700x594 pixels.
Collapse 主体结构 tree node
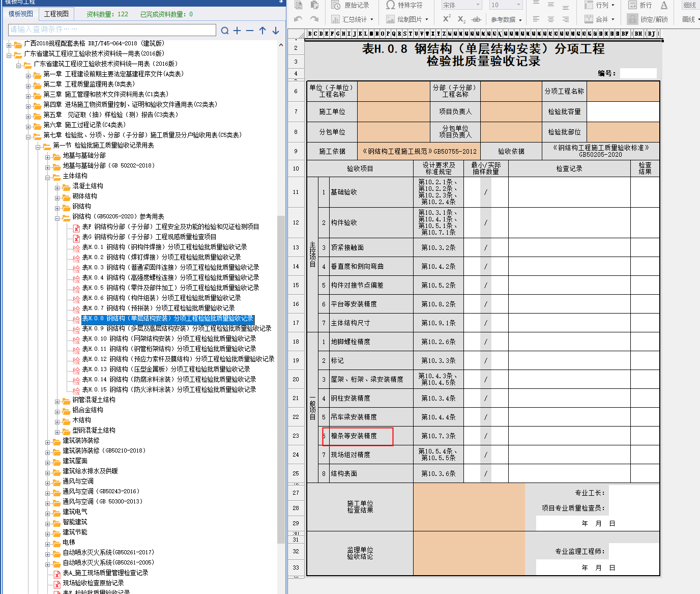[48, 177]
